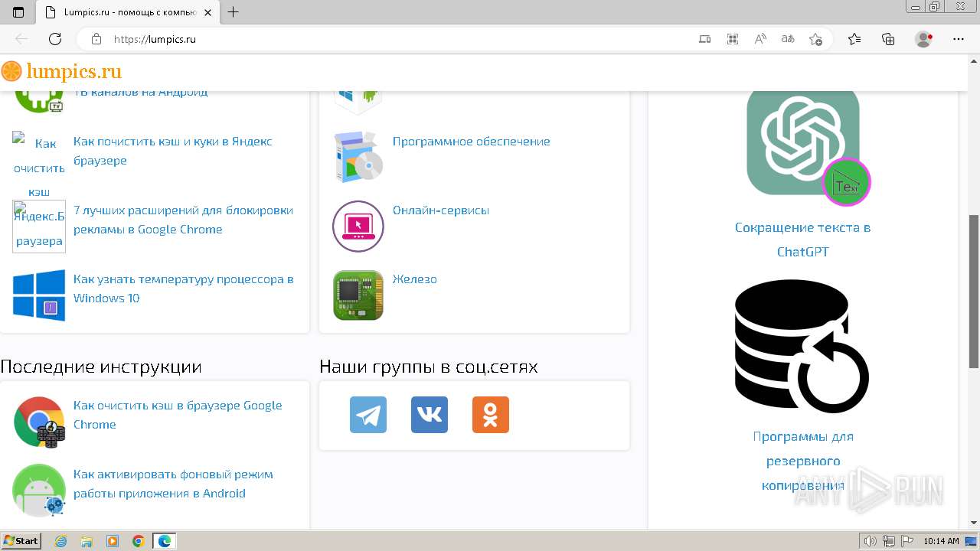980x551 pixels.
Task: Click the system tray volume icon
Action: coord(870,541)
